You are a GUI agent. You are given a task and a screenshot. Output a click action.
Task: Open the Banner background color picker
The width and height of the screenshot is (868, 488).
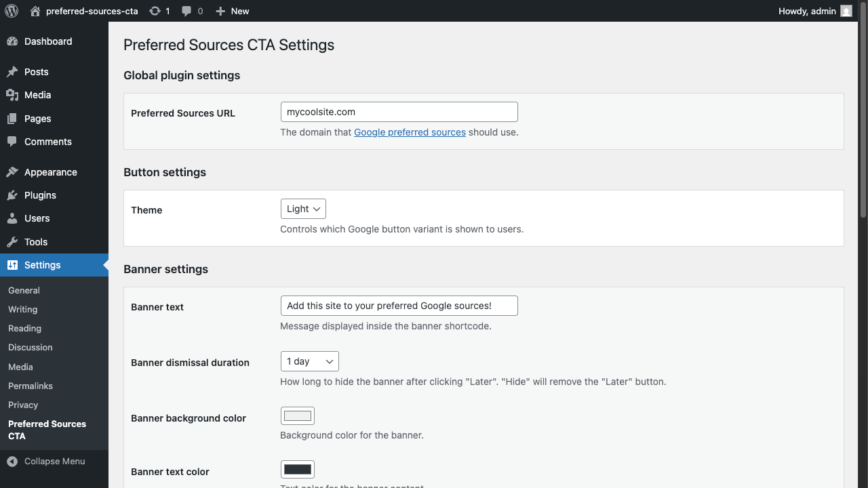pyautogui.click(x=297, y=415)
